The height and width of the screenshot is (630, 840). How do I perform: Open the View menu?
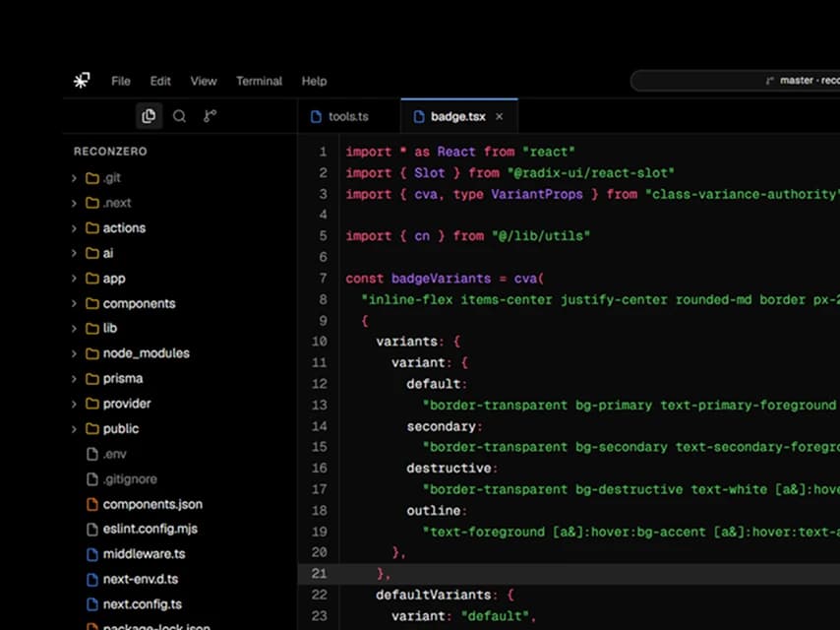click(204, 81)
